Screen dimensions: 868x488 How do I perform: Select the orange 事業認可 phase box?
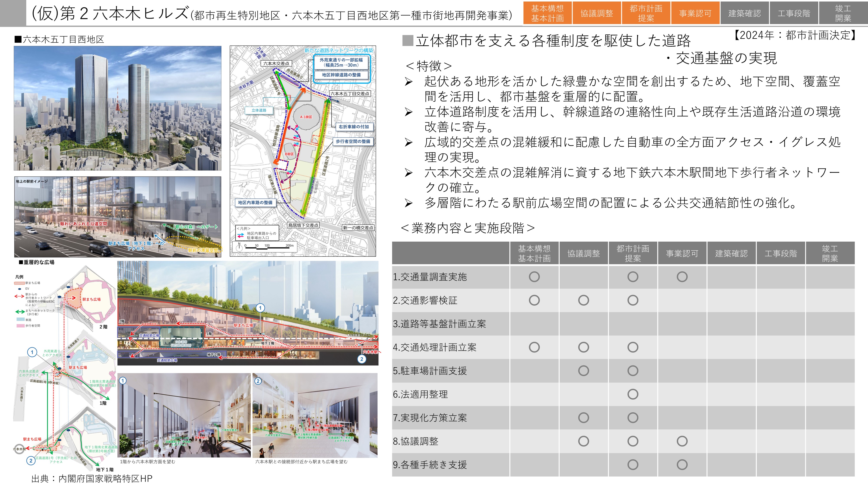click(695, 13)
